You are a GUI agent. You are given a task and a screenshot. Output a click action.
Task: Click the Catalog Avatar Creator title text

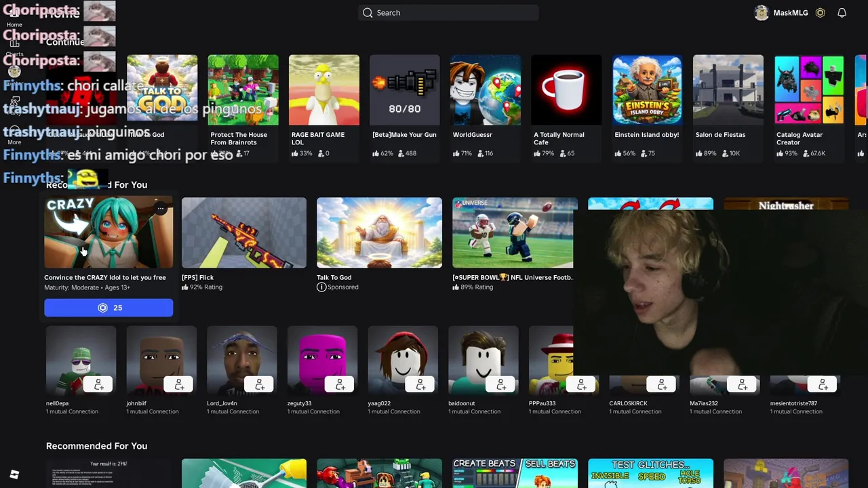tap(800, 138)
